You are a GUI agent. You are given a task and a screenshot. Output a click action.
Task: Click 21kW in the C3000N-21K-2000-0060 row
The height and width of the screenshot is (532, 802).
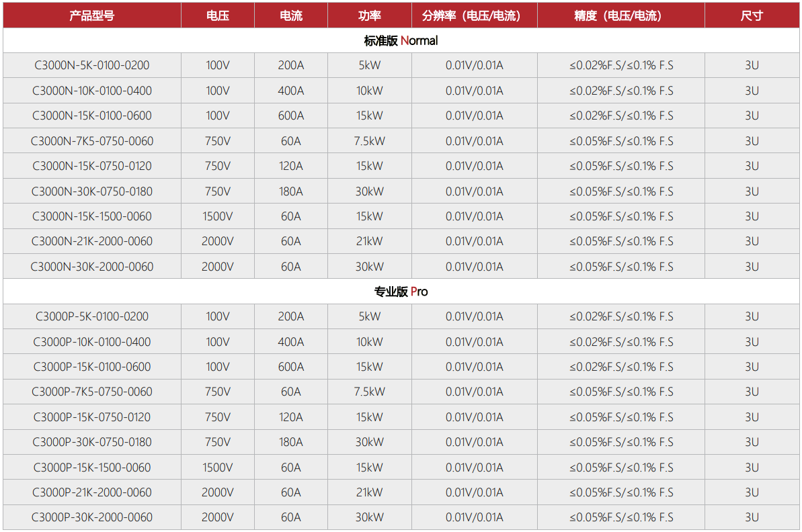point(369,241)
